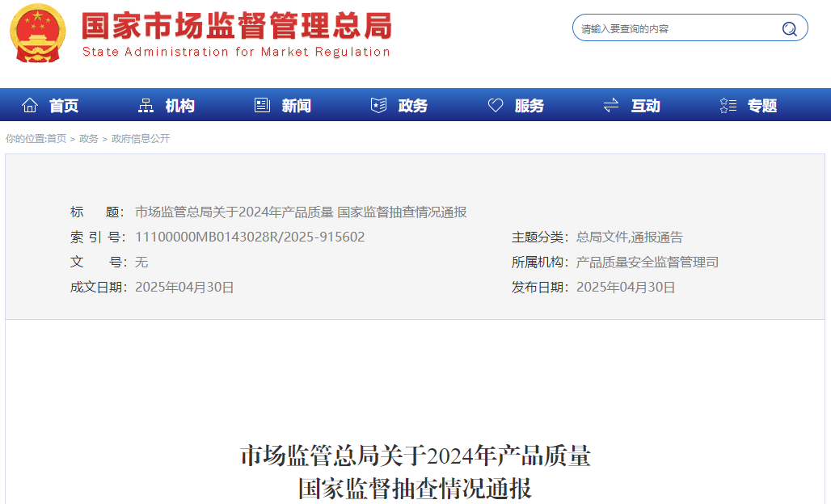This screenshot has height=504, width=831.
Task: Click the star list icon beside 专题
Action: pyautogui.click(x=728, y=105)
